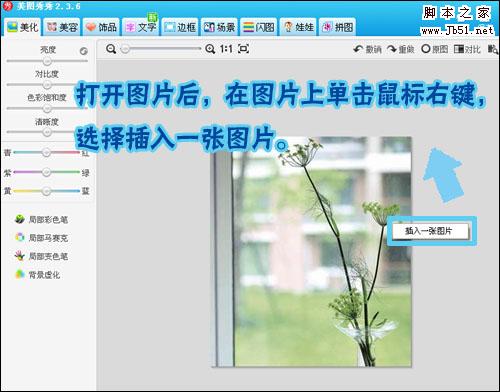
Task: Click the 拼图 tab flower icon
Action: coord(327,27)
